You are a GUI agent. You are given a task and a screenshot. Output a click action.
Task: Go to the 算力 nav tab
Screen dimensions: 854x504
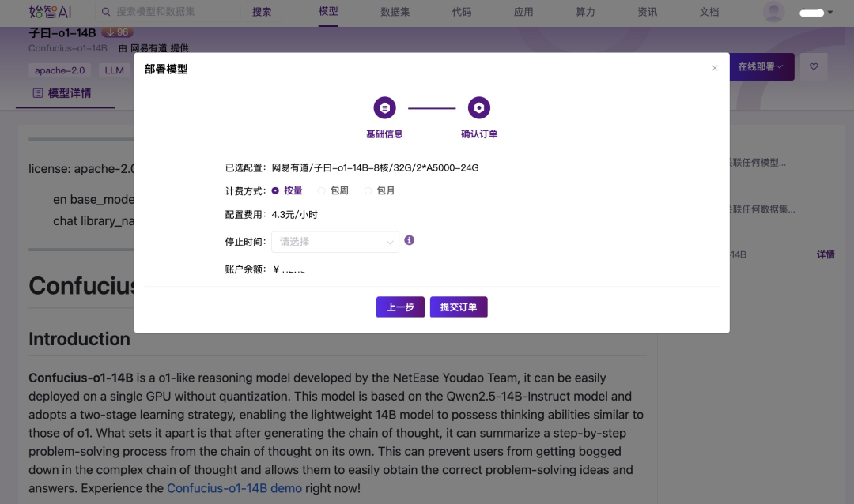(585, 12)
